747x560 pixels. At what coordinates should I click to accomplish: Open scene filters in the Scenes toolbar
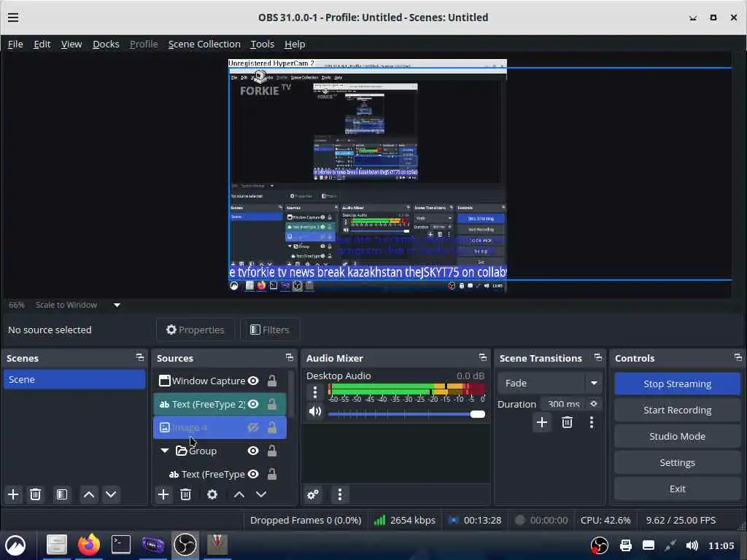(62, 494)
